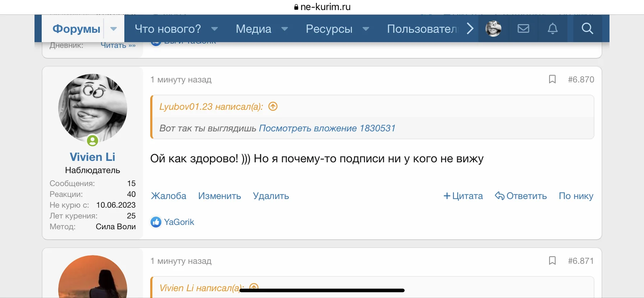Click the Наблюдатель user title text
The image size is (644, 298).
click(x=92, y=170)
